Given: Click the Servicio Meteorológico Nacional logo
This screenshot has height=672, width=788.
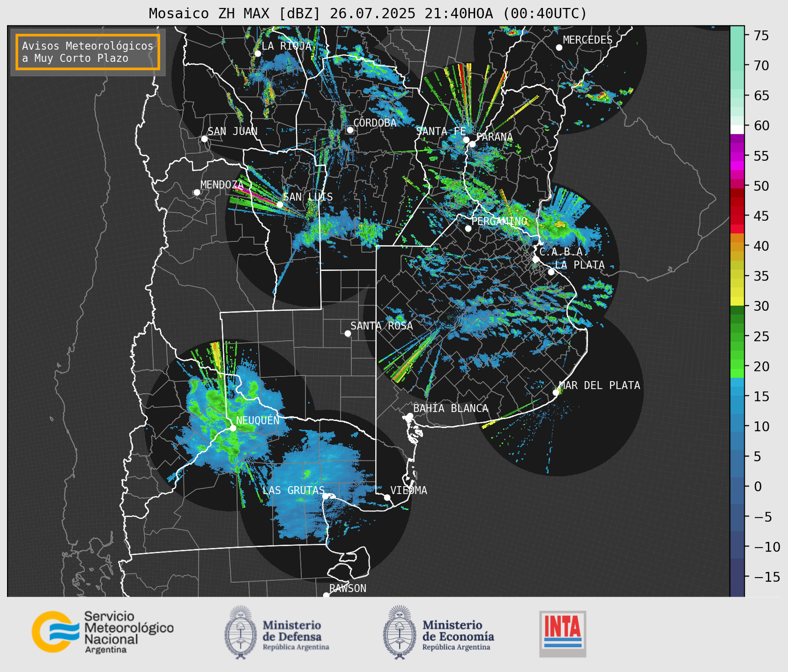Looking at the screenshot, I should [x=103, y=632].
